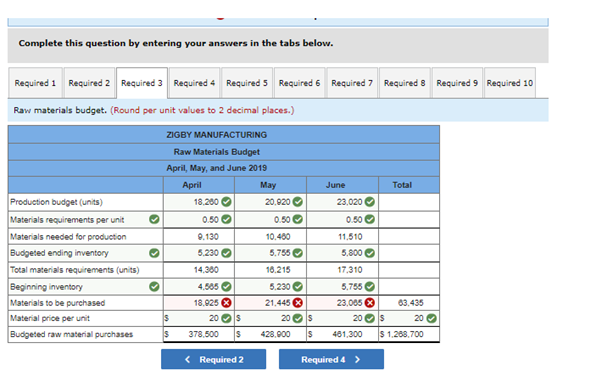Click green check next to June production 23,020
This screenshot has width=594, height=390.
click(x=370, y=202)
